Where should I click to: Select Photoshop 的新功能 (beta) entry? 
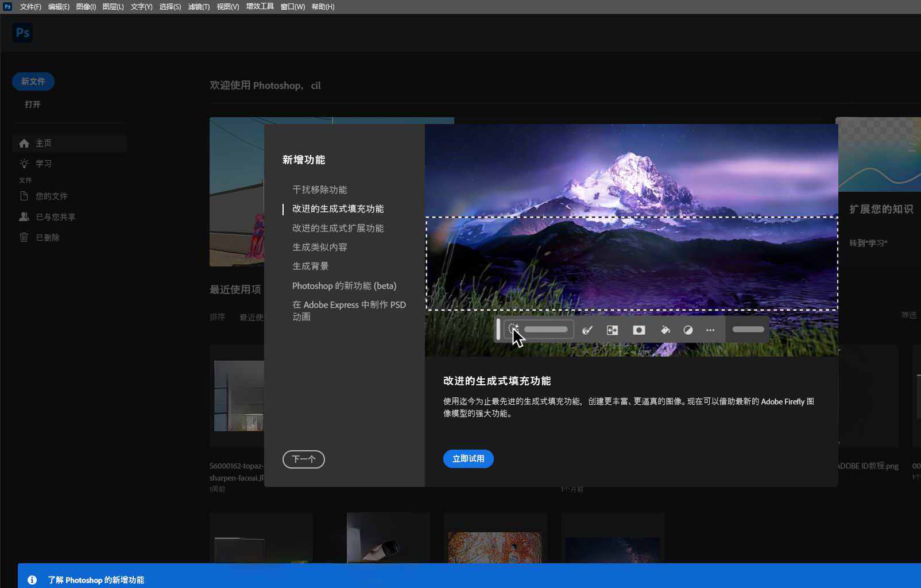click(345, 286)
